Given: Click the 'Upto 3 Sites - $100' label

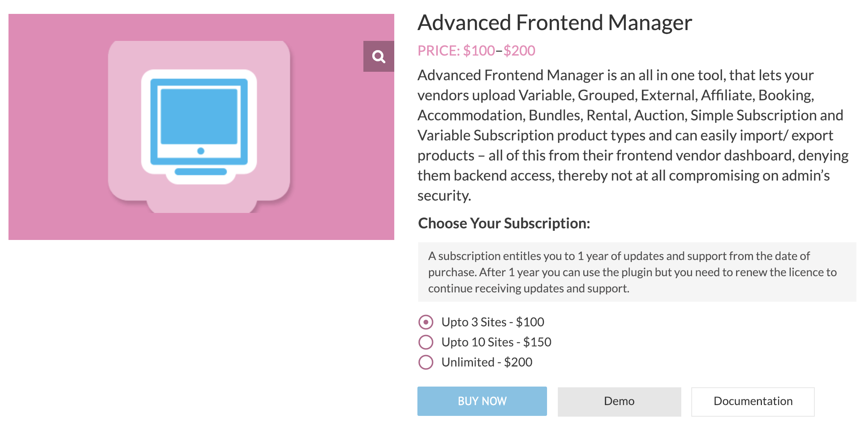Looking at the screenshot, I should (x=493, y=322).
